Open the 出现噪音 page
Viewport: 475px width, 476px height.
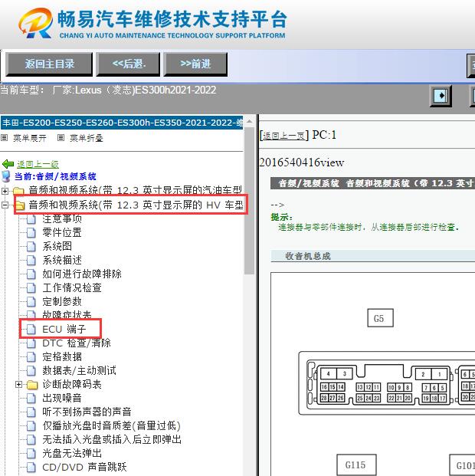(x=62, y=398)
